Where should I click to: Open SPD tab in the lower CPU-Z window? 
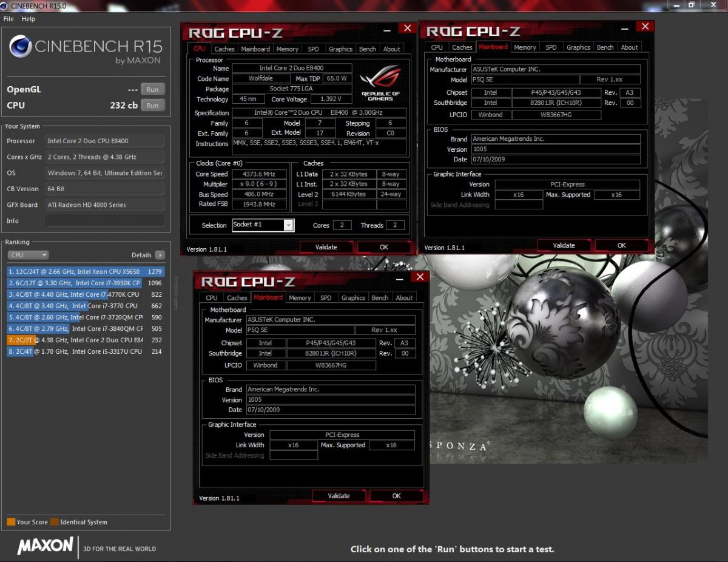pyautogui.click(x=326, y=298)
